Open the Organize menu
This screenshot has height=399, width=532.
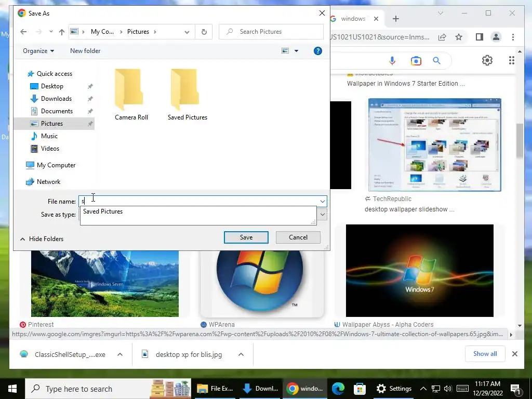(38, 51)
